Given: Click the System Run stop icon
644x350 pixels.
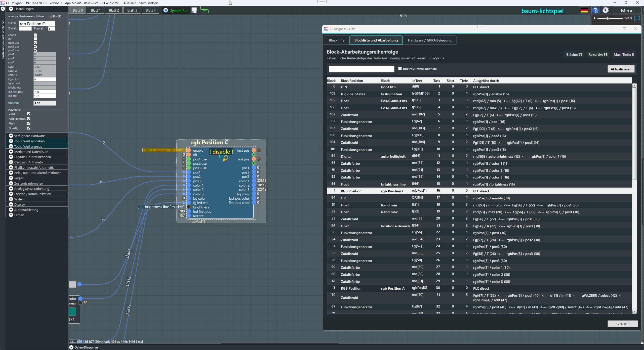Looking at the screenshot, I should point(166,10).
